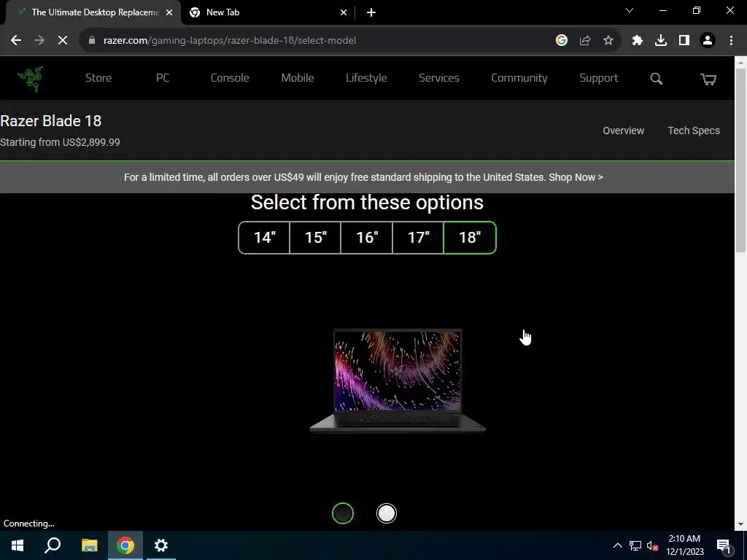Open Settings gear in taskbar
The width and height of the screenshot is (747, 560).
point(161,545)
